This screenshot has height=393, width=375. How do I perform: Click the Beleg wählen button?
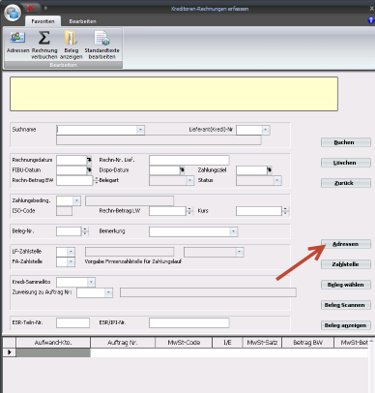346,285
